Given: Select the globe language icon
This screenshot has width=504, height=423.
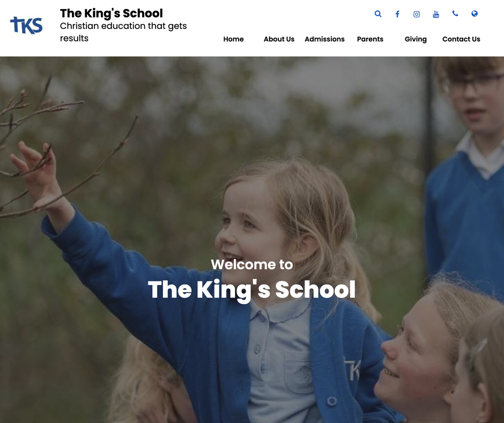Looking at the screenshot, I should pos(475,13).
